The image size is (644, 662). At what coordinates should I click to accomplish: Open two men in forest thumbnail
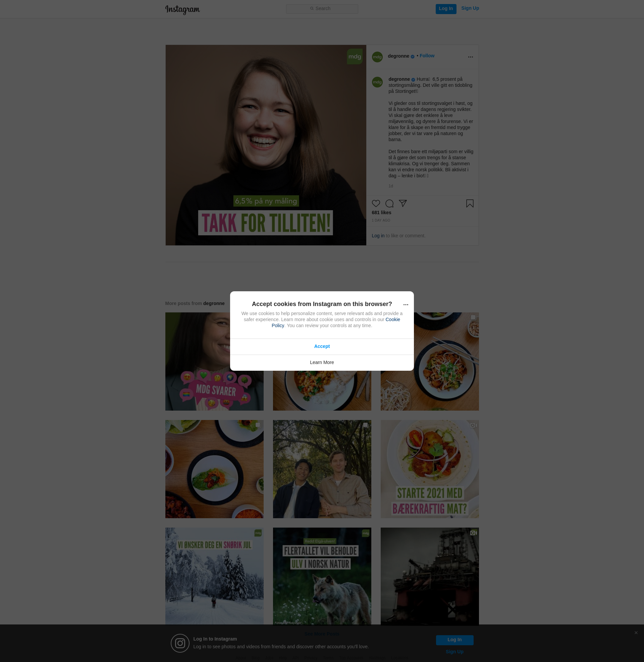tap(322, 469)
